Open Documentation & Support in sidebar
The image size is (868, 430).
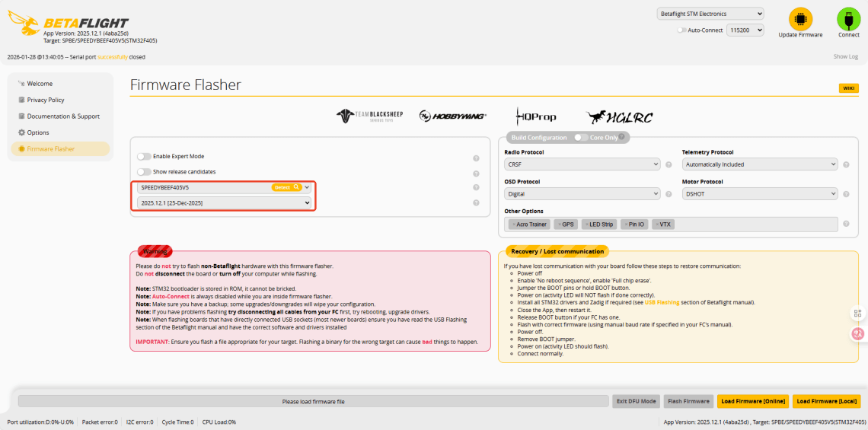coord(62,116)
